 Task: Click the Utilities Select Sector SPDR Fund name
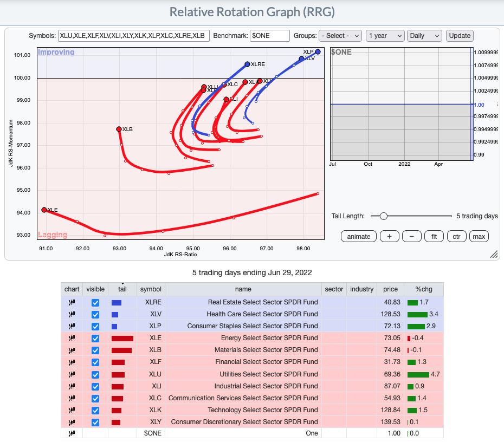pos(269,374)
